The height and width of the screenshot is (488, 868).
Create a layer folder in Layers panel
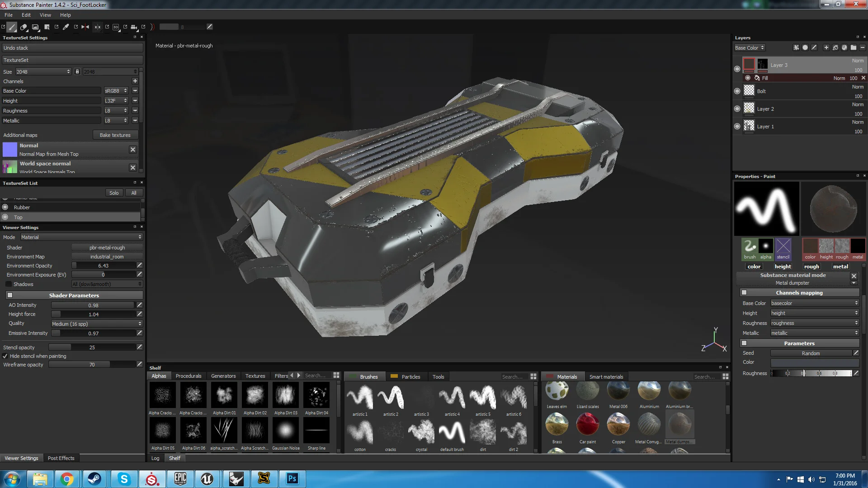click(x=854, y=47)
